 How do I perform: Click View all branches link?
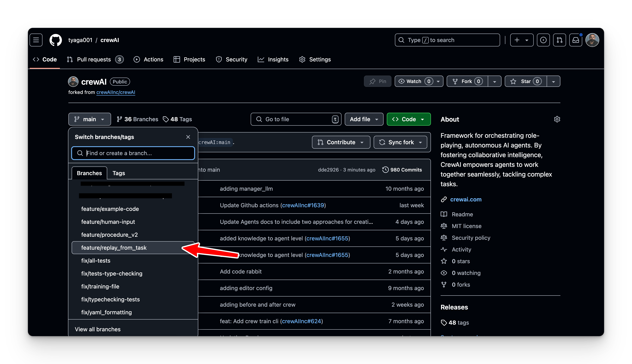click(x=98, y=329)
